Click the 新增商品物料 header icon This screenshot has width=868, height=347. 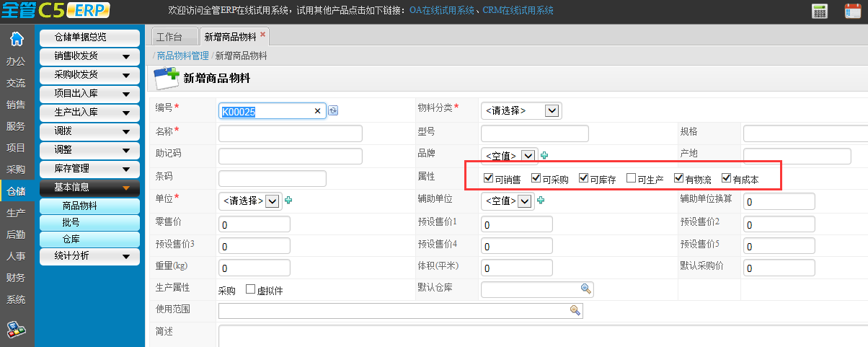[167, 78]
